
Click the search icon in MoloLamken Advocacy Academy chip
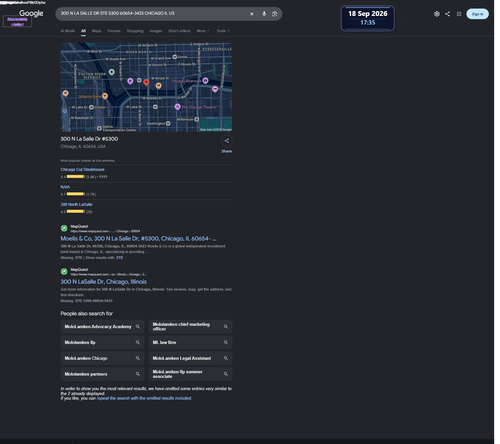(138, 327)
